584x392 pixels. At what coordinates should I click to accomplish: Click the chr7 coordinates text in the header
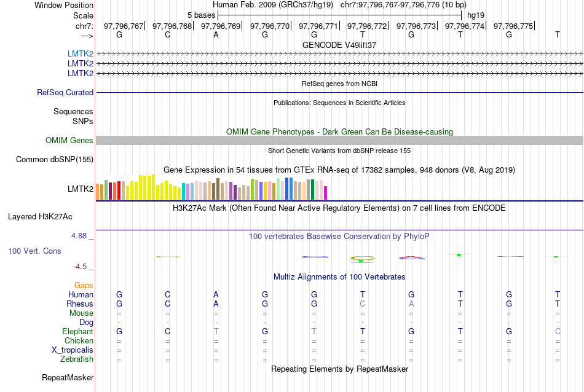tap(403, 5)
